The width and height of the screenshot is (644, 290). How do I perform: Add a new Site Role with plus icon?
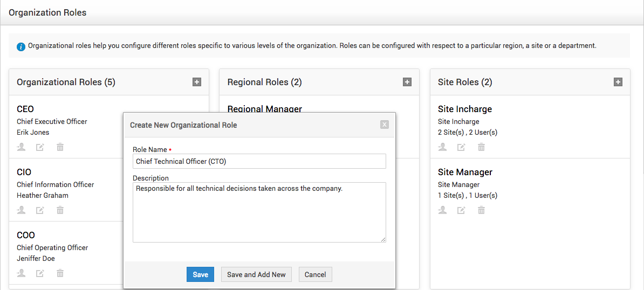click(618, 82)
